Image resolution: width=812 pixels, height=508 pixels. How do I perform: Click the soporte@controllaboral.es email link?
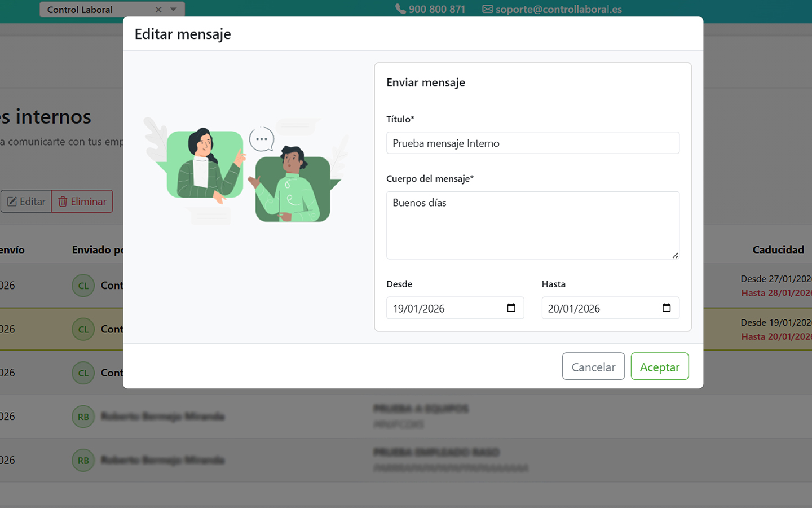[558, 9]
